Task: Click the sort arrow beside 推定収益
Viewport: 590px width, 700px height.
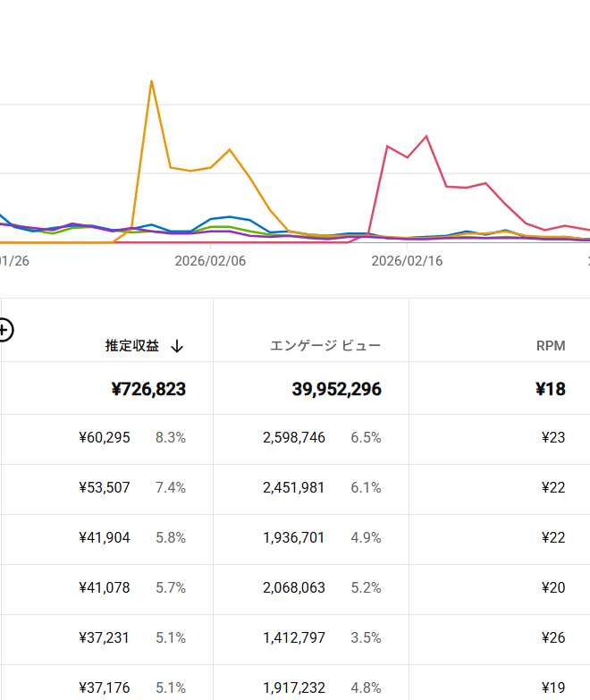Action: coord(177,346)
